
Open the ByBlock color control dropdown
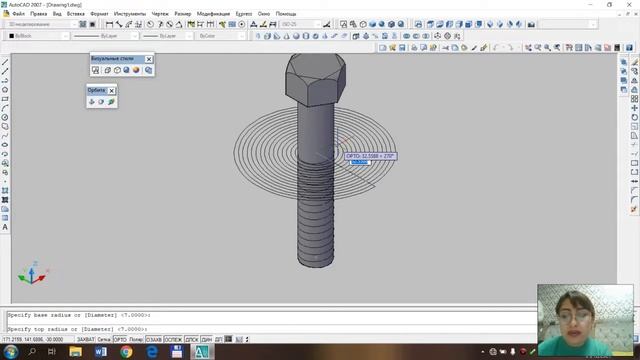point(38,36)
